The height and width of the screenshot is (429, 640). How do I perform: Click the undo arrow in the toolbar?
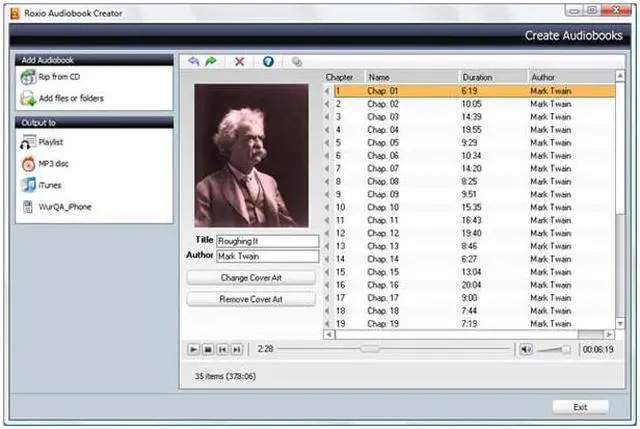(194, 61)
